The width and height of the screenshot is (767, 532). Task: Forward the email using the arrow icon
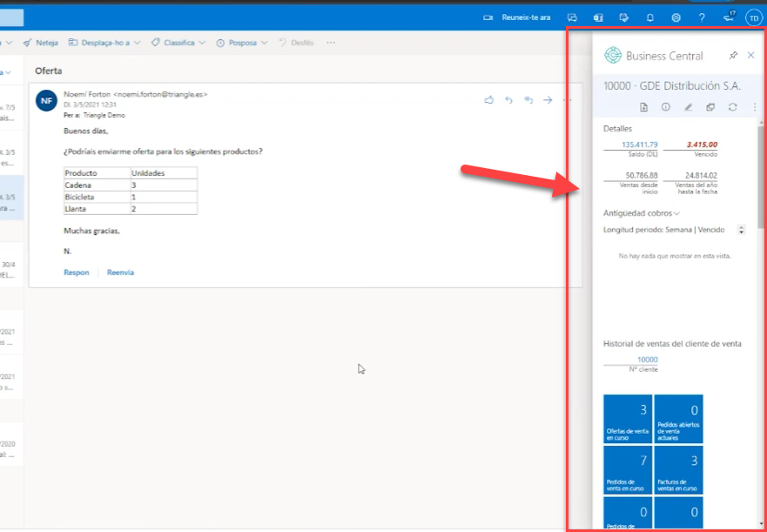pos(548,100)
